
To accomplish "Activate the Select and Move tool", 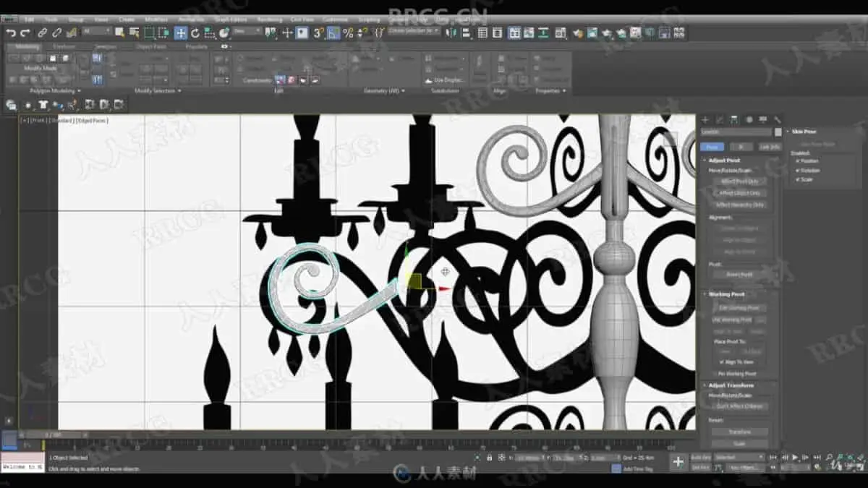I will [x=181, y=33].
